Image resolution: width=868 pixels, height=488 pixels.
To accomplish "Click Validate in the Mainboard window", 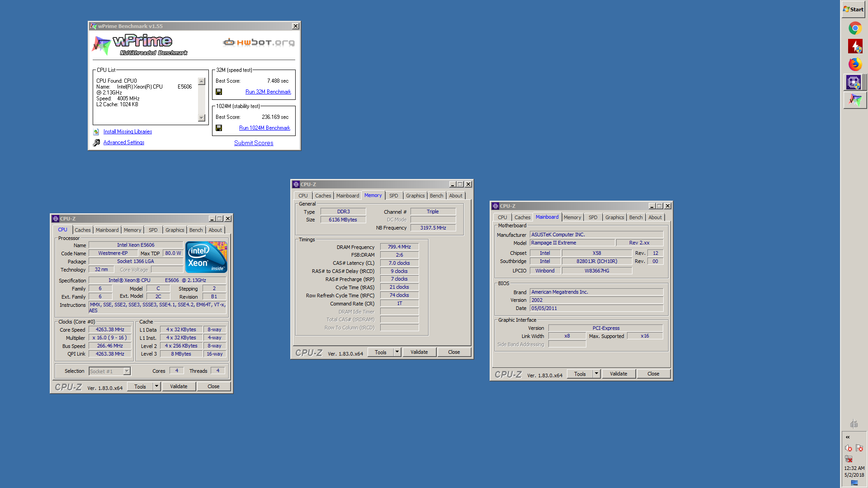I will pyautogui.click(x=618, y=374).
